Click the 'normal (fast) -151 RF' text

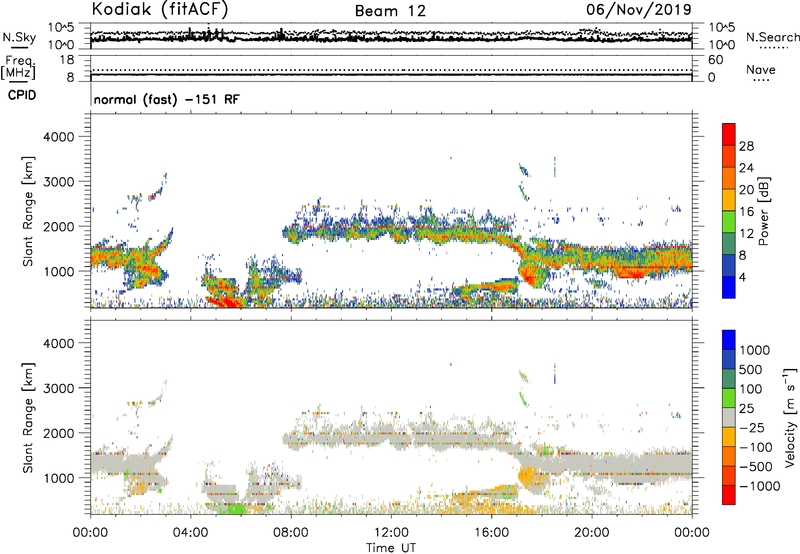[x=166, y=99]
